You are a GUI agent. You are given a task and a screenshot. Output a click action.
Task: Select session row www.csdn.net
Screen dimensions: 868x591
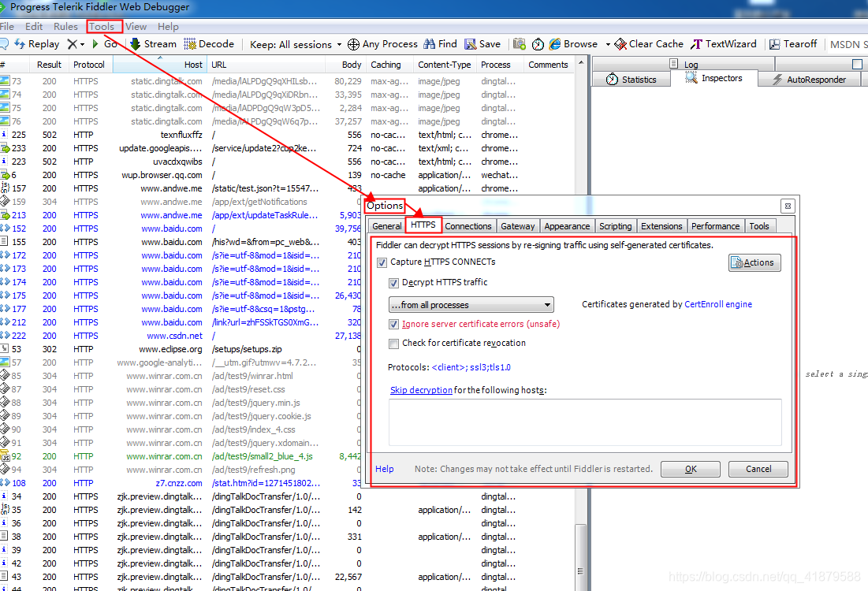[x=180, y=336]
